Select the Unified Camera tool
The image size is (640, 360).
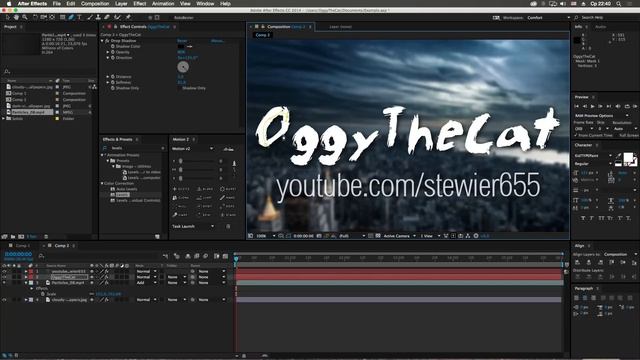[44, 18]
